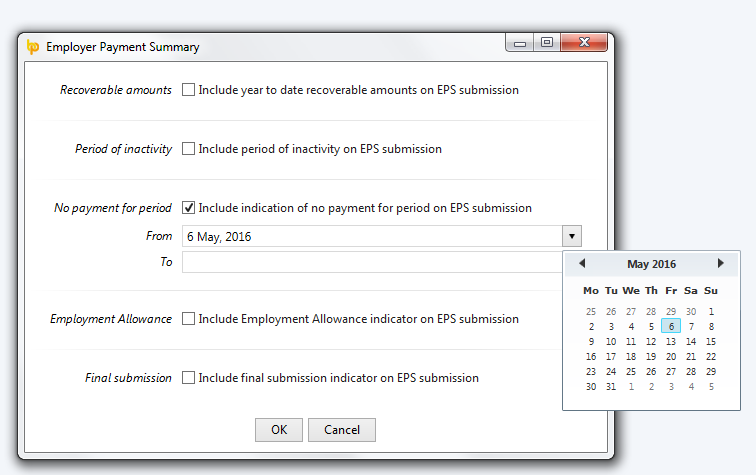756x475 pixels.
Task: Enable year to date recoverable amounts checkbox
Action: (189, 90)
